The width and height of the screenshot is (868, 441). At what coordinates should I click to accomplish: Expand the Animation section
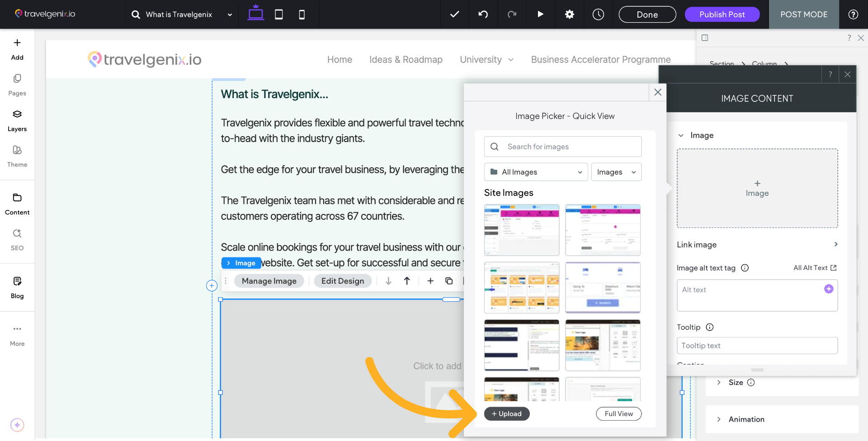point(746,419)
